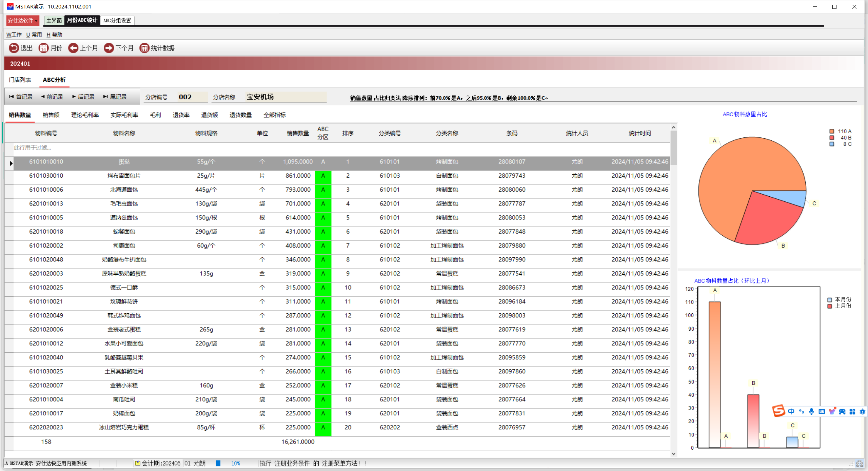Toggle 本月份 legend checkbox in bar chart
The height and width of the screenshot is (471, 868).
click(x=830, y=300)
